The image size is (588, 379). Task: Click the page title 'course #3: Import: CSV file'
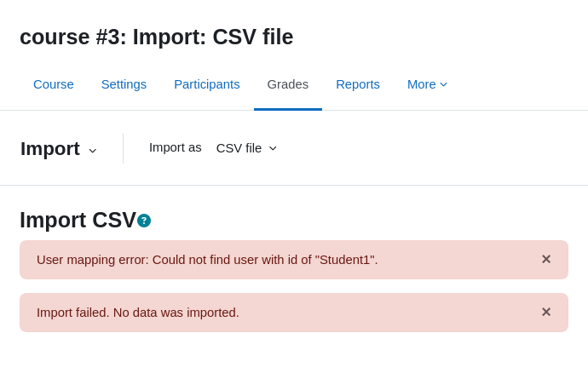[x=157, y=37]
